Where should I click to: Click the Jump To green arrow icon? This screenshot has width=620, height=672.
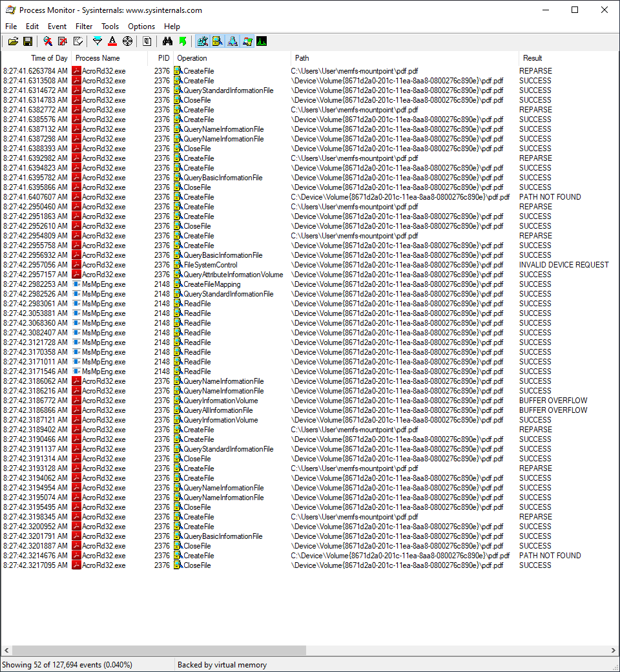183,41
